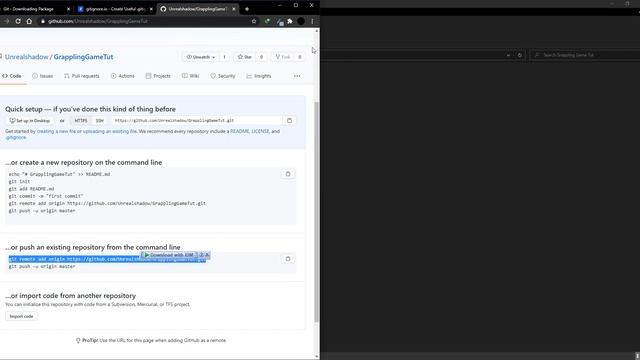Close the Git Downloading Package tab
Screen dimensions: 640x360
tap(68, 9)
